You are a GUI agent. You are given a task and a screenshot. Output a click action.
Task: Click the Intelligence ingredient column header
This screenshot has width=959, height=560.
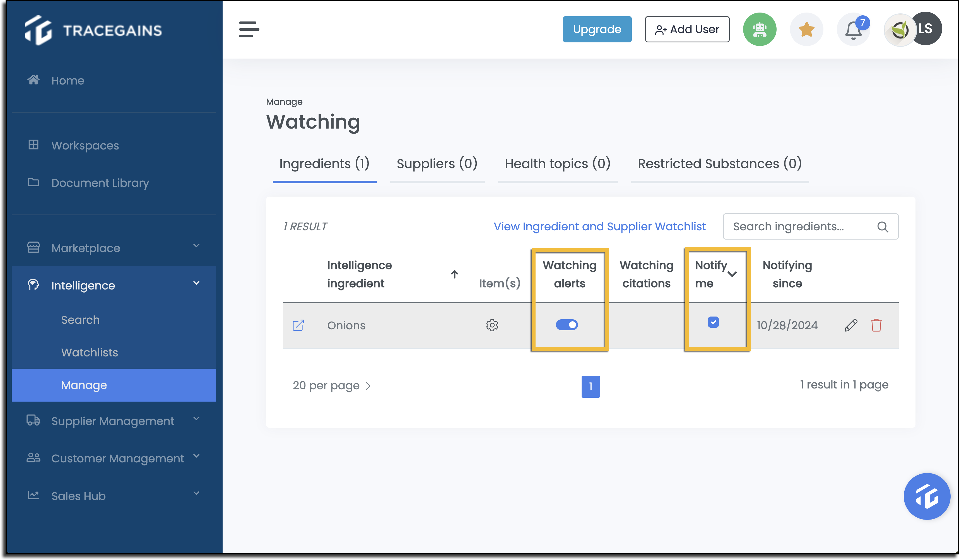pyautogui.click(x=359, y=274)
